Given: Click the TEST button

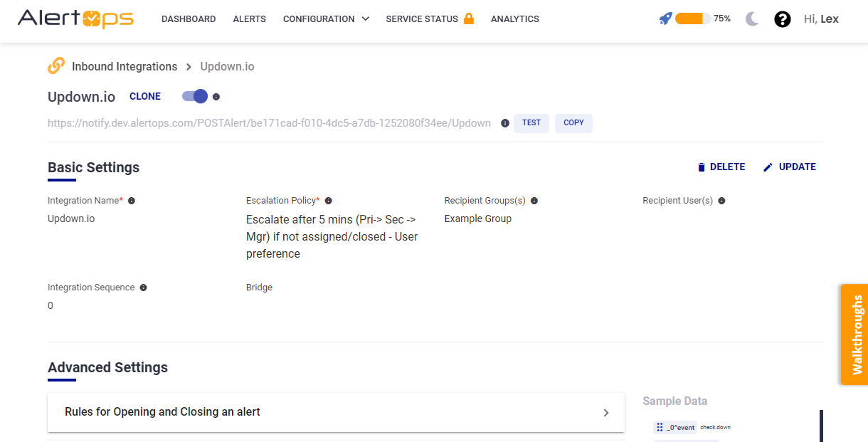Looking at the screenshot, I should pyautogui.click(x=531, y=123).
